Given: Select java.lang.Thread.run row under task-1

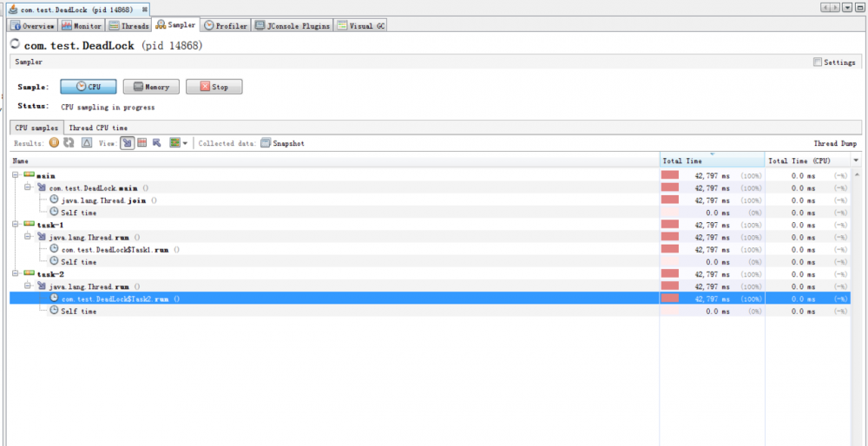Looking at the screenshot, I should pos(430,237).
